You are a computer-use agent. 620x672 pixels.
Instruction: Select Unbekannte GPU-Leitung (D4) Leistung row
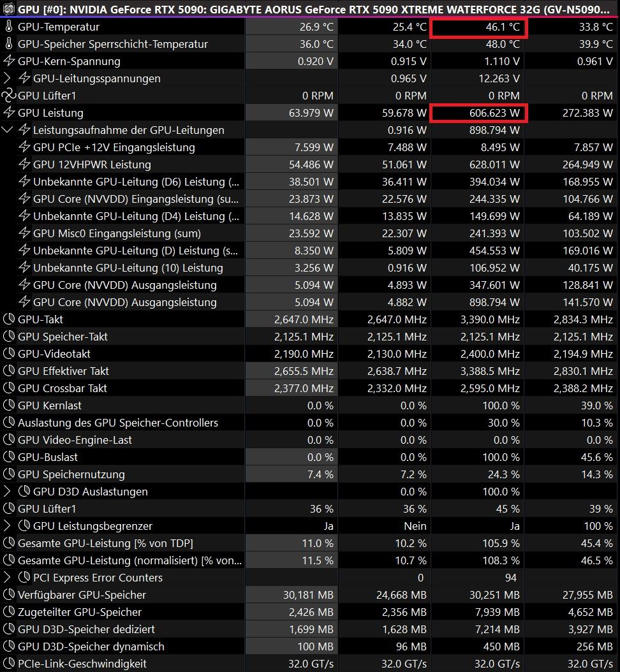click(310, 215)
